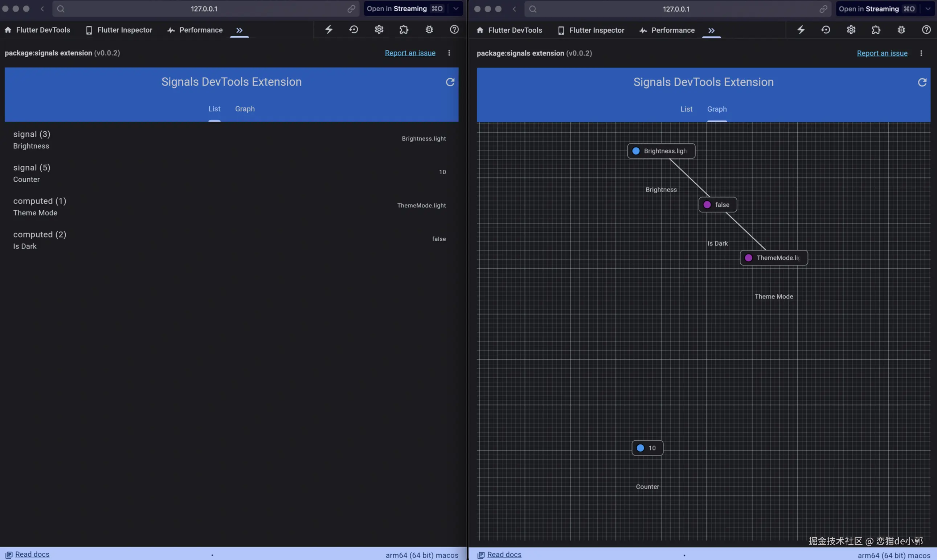The width and height of the screenshot is (937, 560).
Task: Refresh the Signals extension in left window
Action: (450, 82)
